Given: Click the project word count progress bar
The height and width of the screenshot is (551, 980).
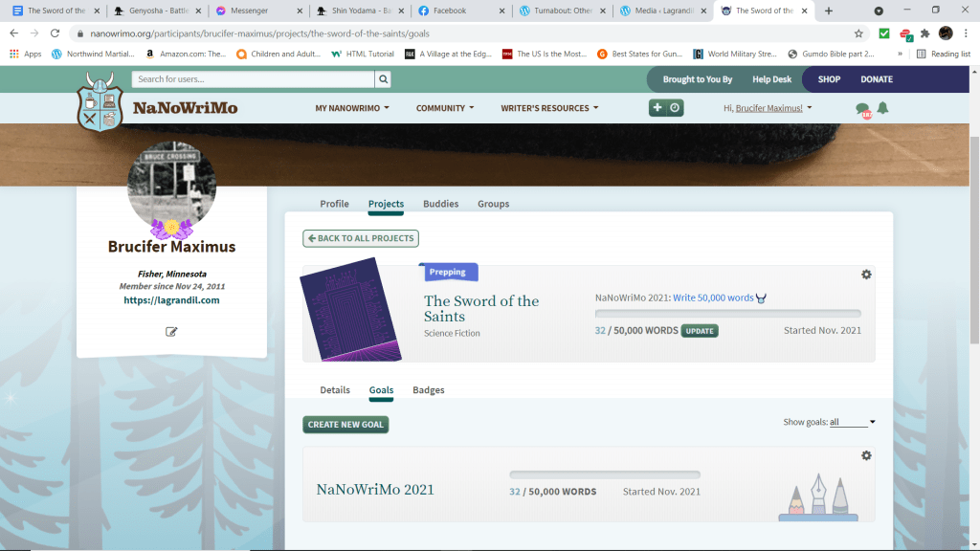Looking at the screenshot, I should (727, 313).
